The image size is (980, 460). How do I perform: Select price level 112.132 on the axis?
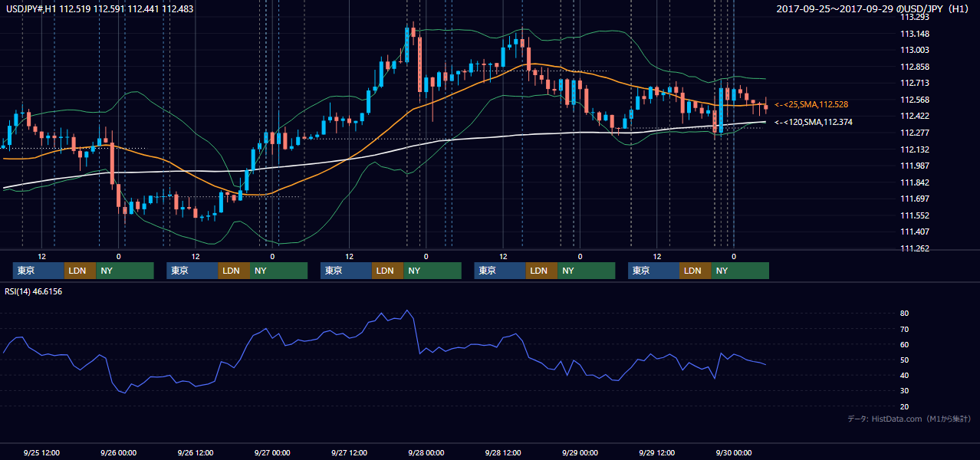coord(914,149)
